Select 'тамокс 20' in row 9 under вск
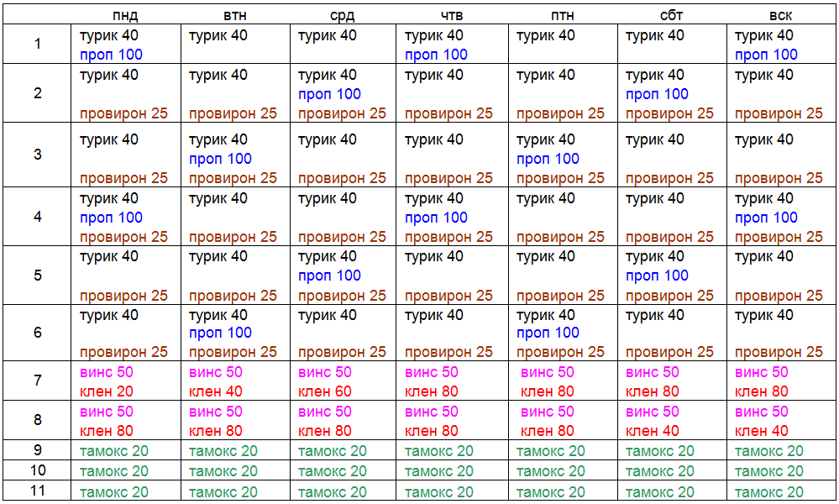This screenshot has height=504, width=839. pos(769,451)
